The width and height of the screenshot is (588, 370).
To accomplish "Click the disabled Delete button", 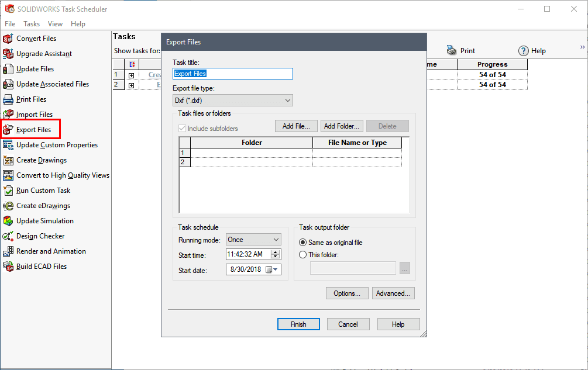I will click(387, 126).
